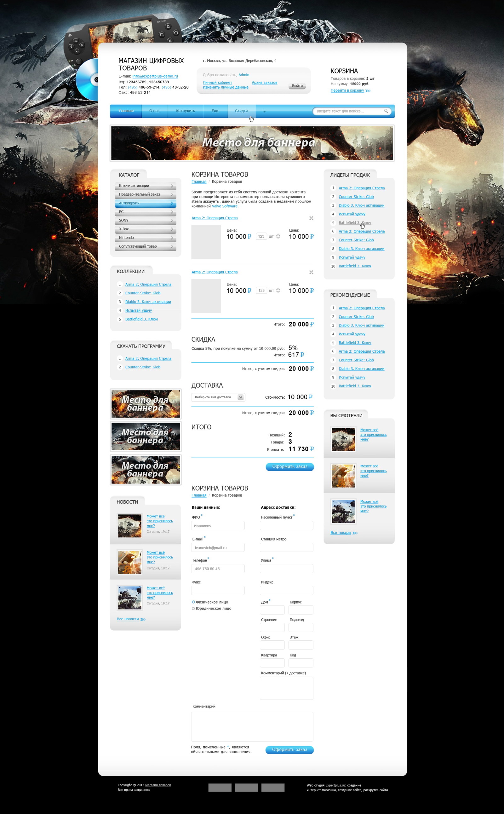The width and height of the screenshot is (504, 814).
Task: Expand SONY catalog category
Action: click(x=146, y=220)
